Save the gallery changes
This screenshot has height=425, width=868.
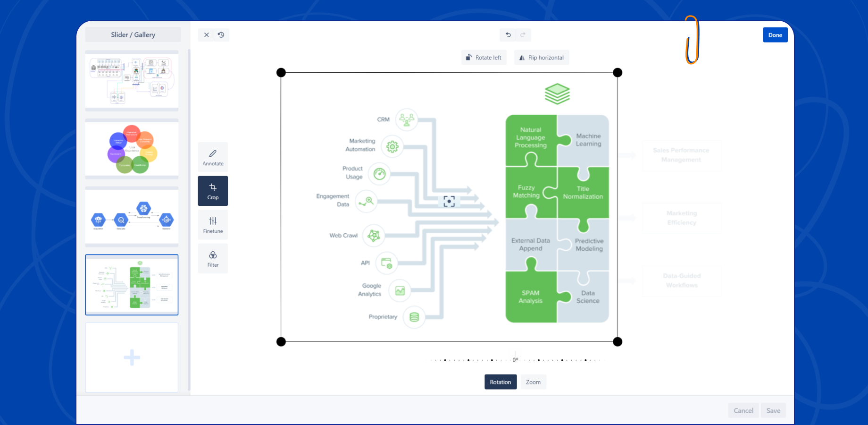(773, 410)
